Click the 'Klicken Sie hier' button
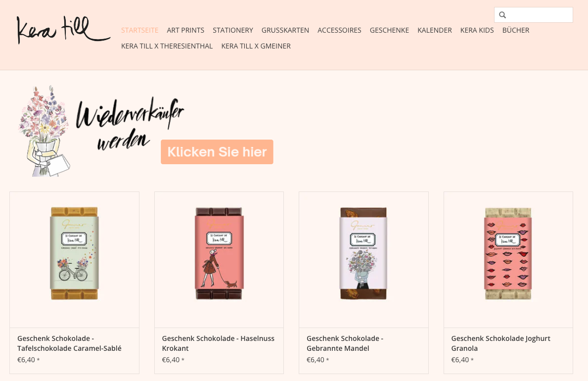 217,152
